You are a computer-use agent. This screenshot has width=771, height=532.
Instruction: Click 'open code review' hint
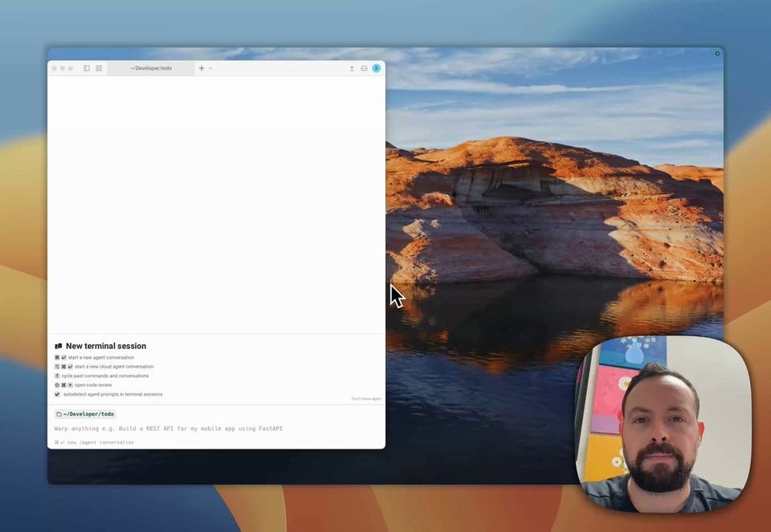pyautogui.click(x=93, y=385)
